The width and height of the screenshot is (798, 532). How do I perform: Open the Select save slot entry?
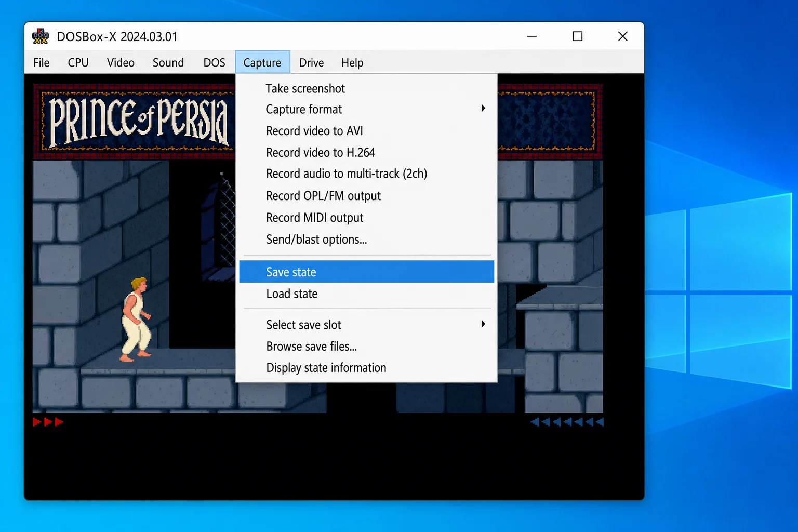[x=366, y=325]
